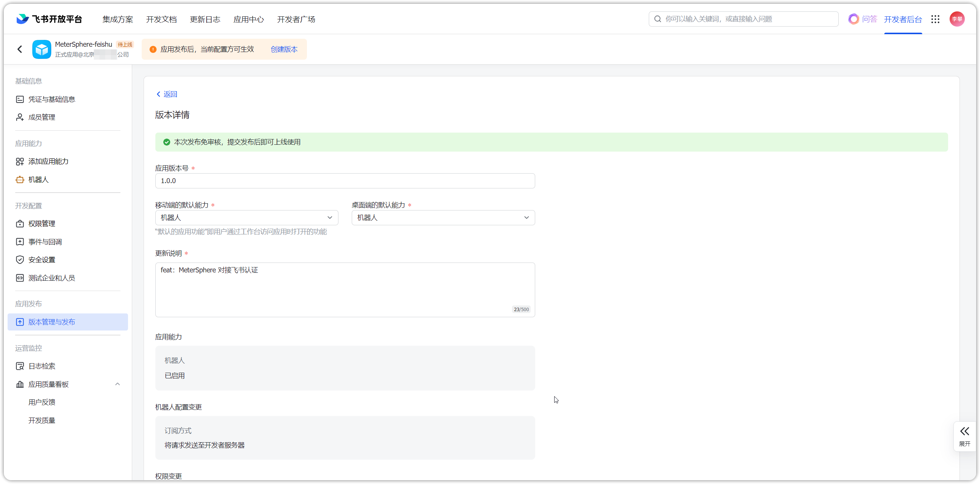
Task: Open the apps grid icon
Action: 936,19
